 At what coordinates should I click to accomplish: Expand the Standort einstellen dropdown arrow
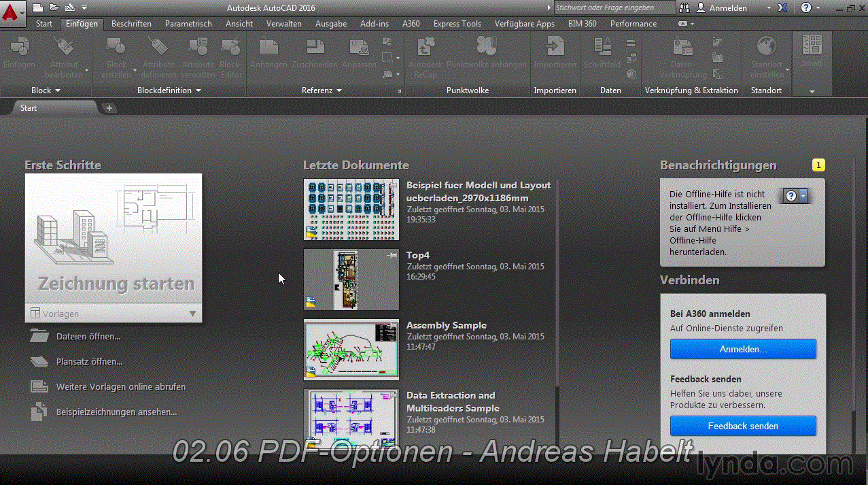tap(788, 70)
